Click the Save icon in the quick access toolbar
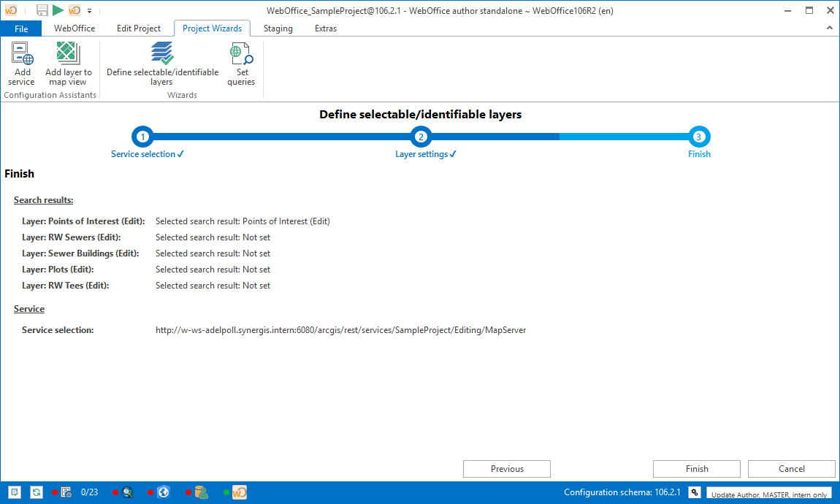 (x=42, y=10)
